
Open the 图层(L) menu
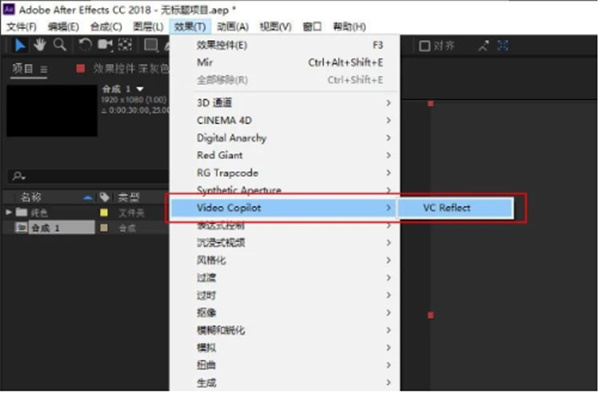click(148, 27)
